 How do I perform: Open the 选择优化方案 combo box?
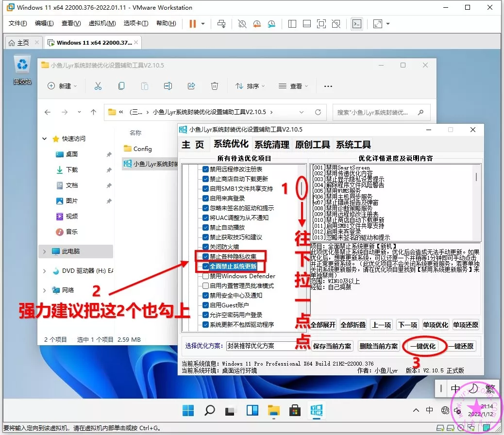[262, 346]
